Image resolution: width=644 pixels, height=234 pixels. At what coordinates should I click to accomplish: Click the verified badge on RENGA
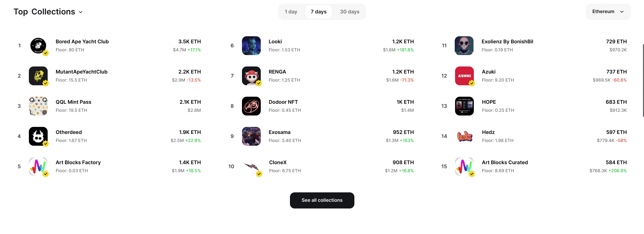coord(258,83)
